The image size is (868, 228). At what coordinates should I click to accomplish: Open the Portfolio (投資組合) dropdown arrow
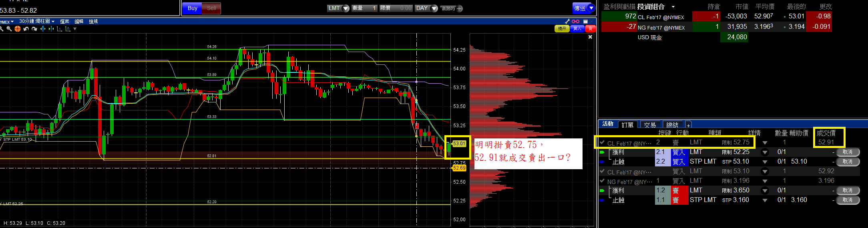click(x=673, y=7)
